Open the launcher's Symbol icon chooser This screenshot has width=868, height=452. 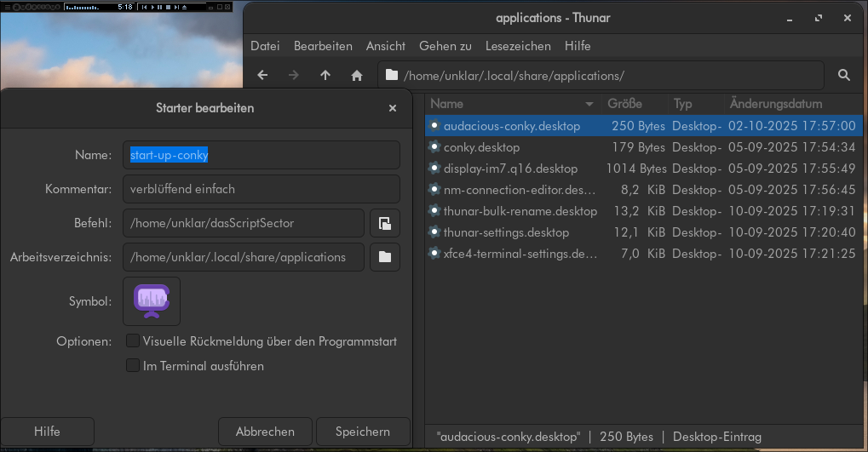(x=152, y=301)
